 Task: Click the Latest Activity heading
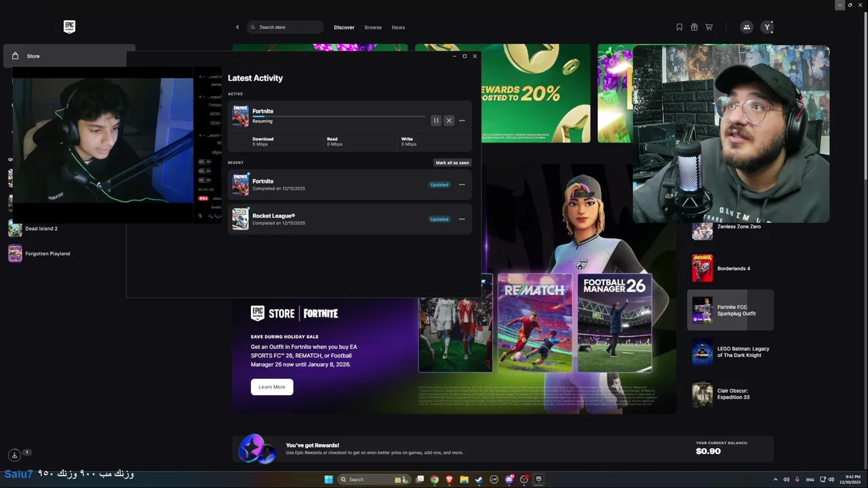(255, 78)
